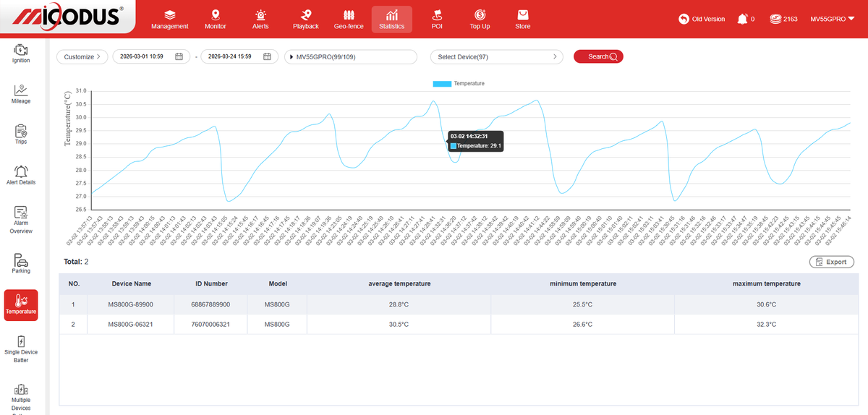Click the minimum temperature column header

tap(582, 283)
